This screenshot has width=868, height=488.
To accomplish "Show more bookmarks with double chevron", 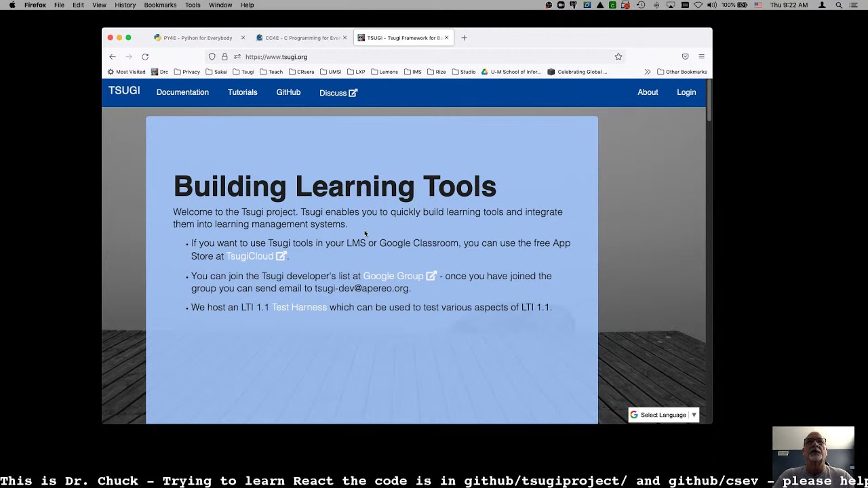I will 648,72.
